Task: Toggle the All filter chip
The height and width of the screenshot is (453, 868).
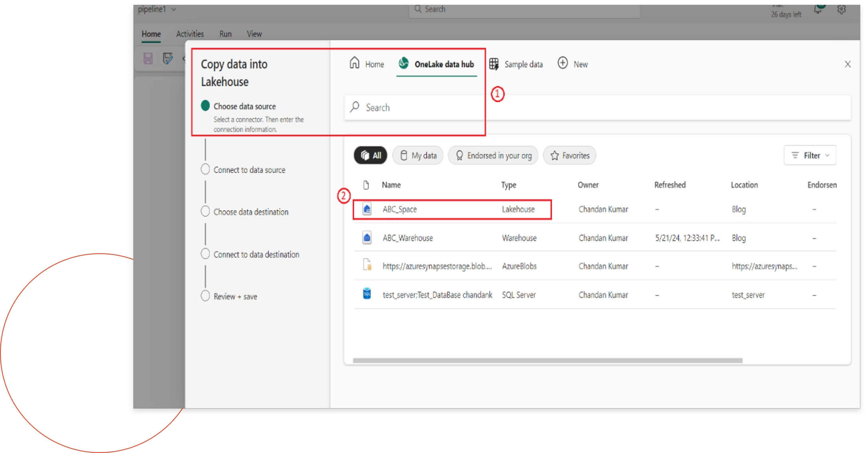Action: (x=371, y=155)
